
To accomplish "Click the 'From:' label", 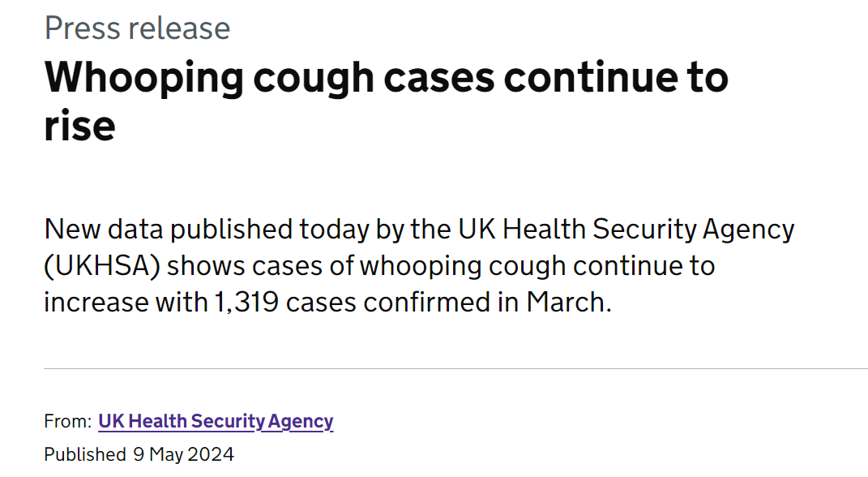I will pyautogui.click(x=67, y=422).
